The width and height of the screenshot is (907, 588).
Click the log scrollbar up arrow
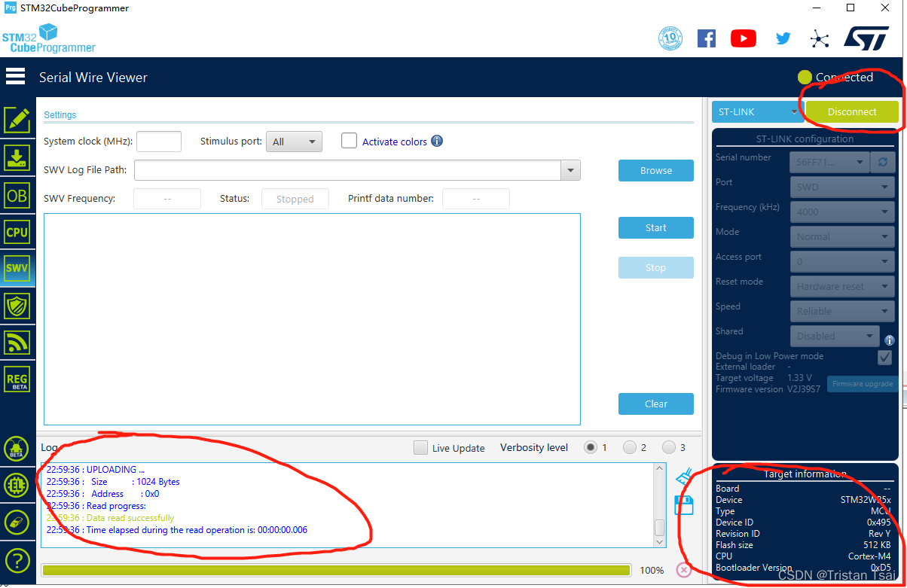(x=660, y=468)
